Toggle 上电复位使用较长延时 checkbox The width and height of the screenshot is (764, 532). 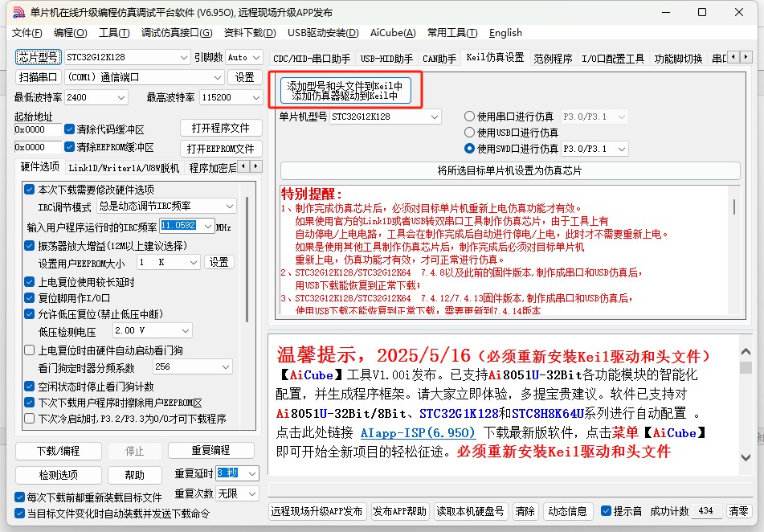click(x=29, y=282)
